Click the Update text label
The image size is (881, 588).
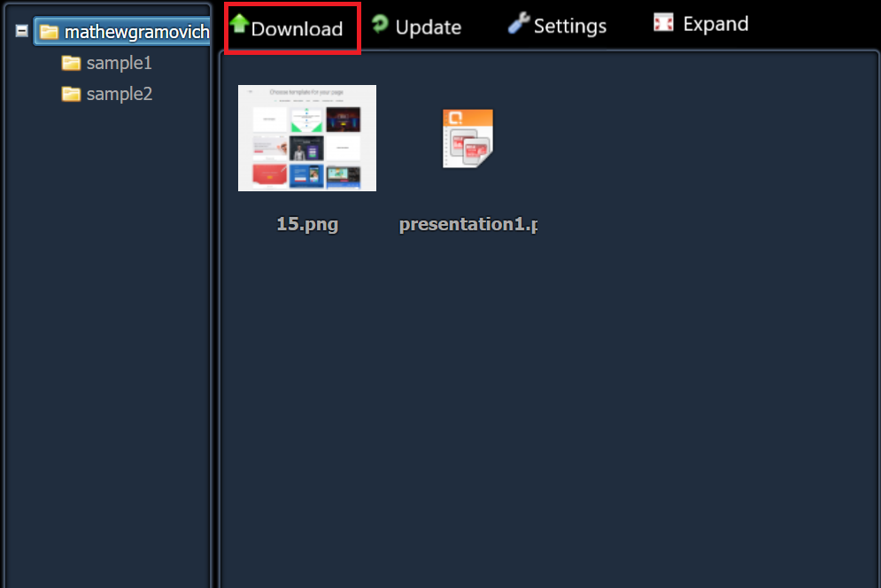tap(429, 27)
